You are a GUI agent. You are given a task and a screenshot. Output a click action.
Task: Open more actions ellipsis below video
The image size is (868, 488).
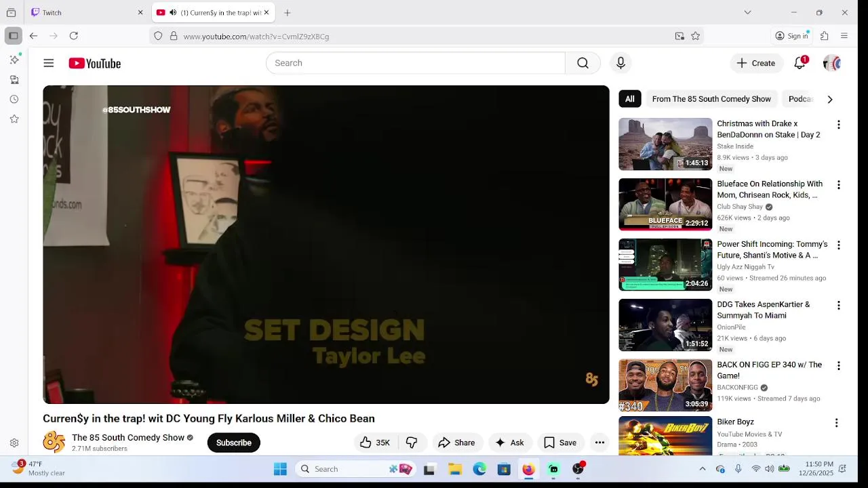point(599,443)
